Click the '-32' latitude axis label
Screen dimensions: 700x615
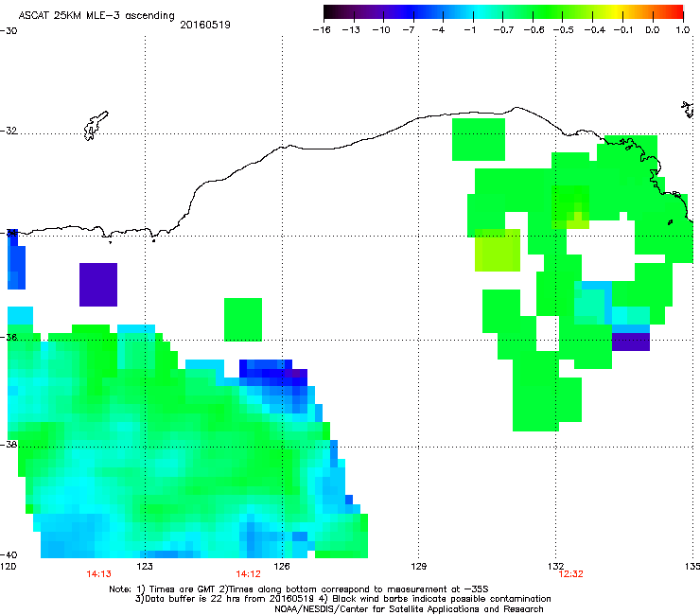tap(9, 131)
